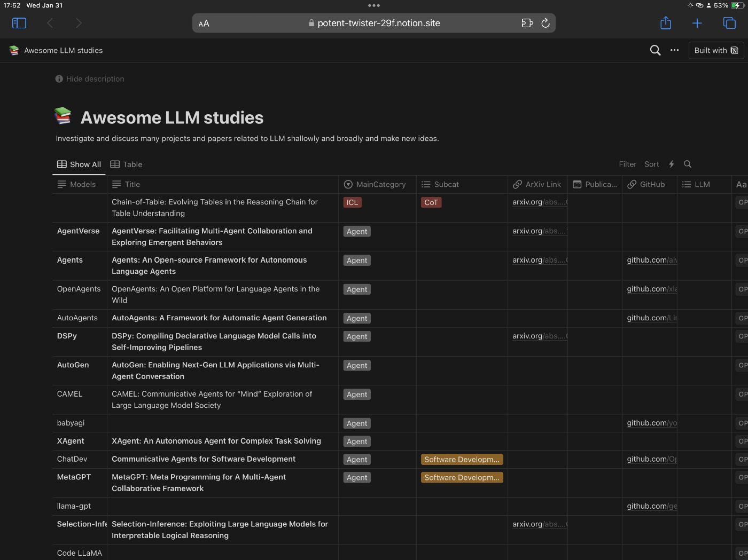Click the Built with Notion button
This screenshot has height=560, width=748.
pyautogui.click(x=716, y=50)
